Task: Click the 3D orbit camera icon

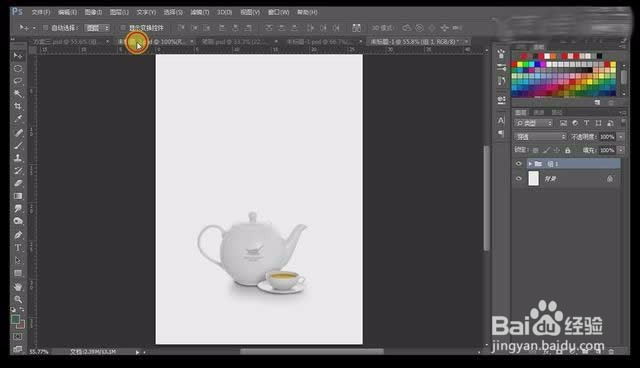Action: pos(407,28)
